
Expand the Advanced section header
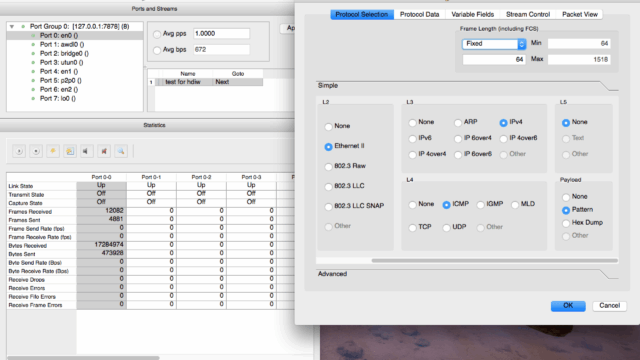click(467, 274)
